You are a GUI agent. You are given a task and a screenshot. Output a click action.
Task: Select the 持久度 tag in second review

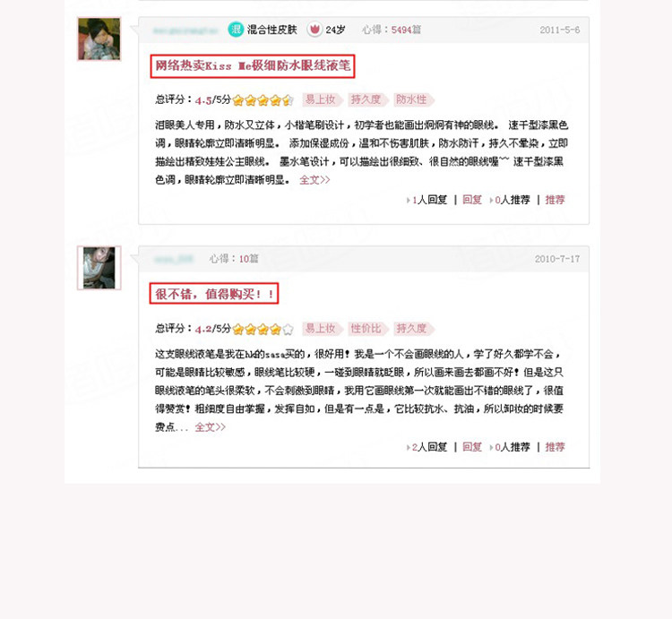click(413, 329)
